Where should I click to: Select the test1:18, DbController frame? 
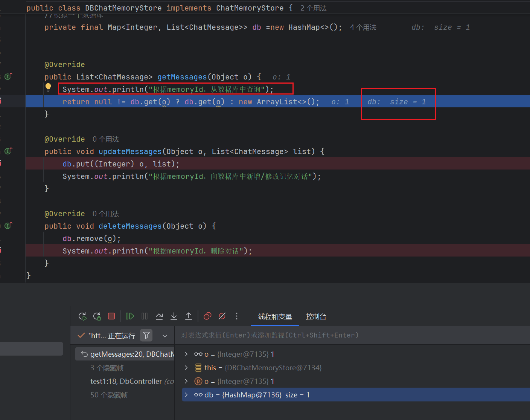132,382
